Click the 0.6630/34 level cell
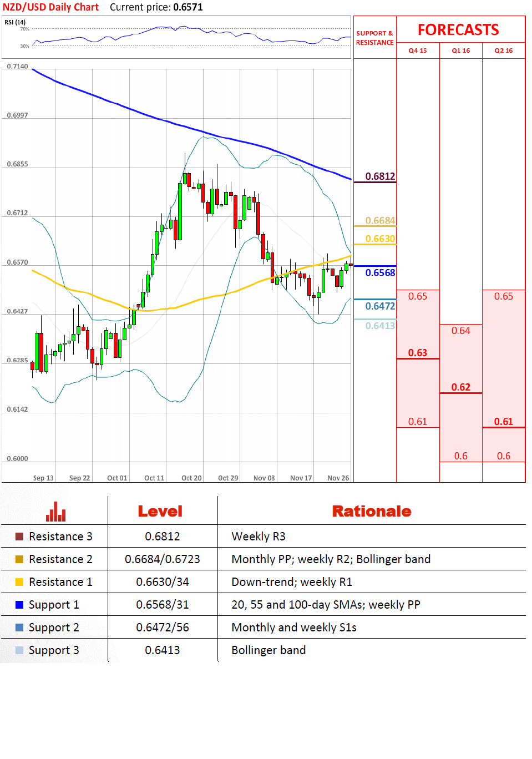 pyautogui.click(x=163, y=582)
